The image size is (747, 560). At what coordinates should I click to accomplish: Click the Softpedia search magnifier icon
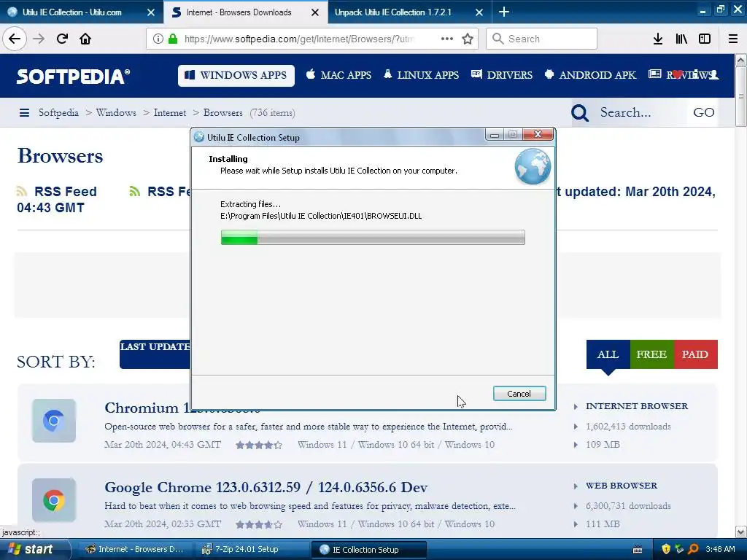[580, 113]
